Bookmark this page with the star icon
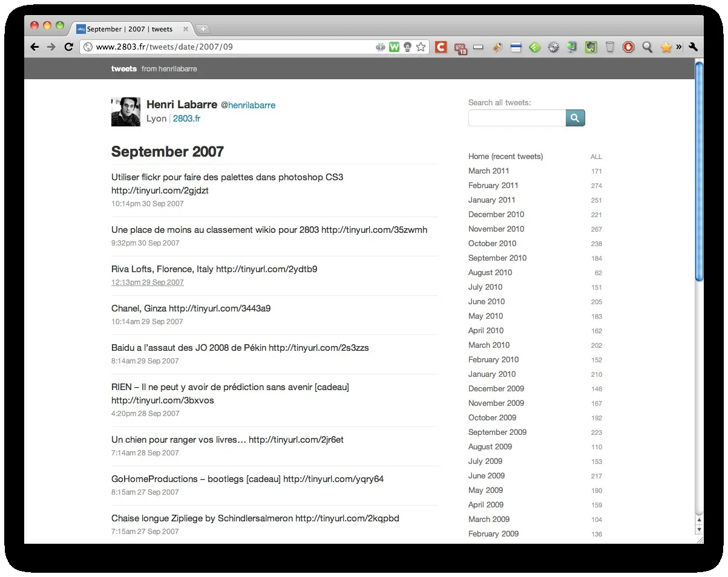Screen dimensions: 728x577 (x=421, y=47)
